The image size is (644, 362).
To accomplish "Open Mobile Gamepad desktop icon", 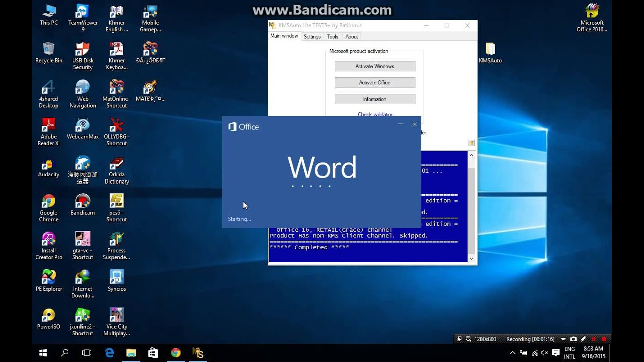I will pyautogui.click(x=150, y=19).
